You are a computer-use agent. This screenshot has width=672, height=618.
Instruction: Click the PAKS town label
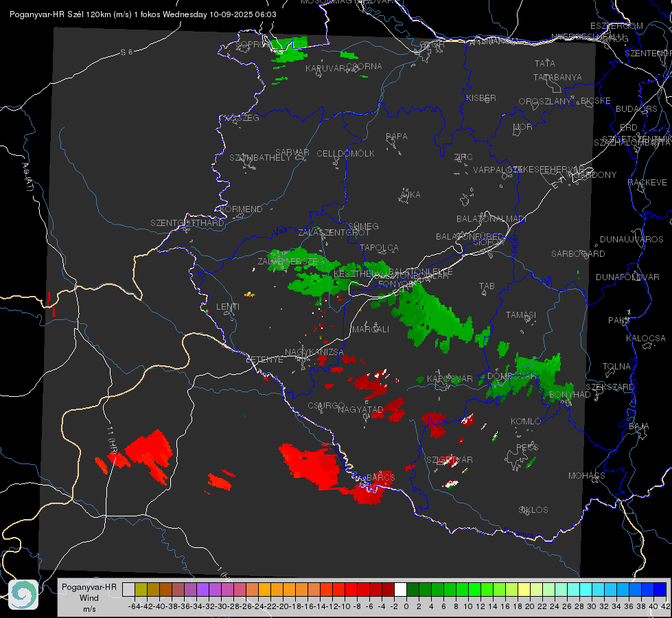[x=619, y=321]
